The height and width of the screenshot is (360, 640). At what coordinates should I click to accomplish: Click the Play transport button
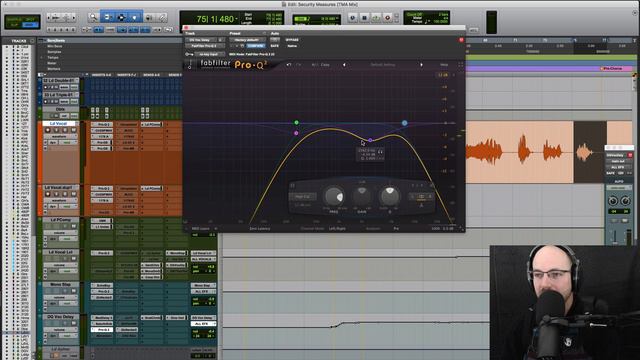coord(376,18)
